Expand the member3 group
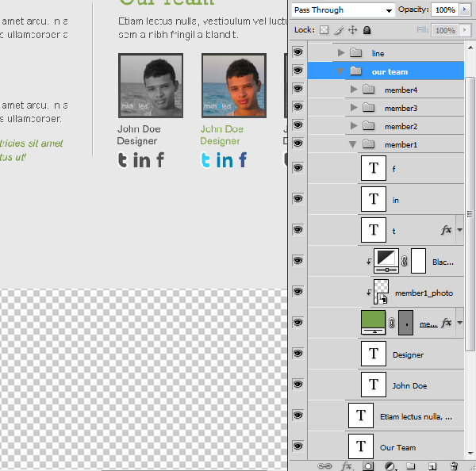The image size is (476, 471). point(354,107)
